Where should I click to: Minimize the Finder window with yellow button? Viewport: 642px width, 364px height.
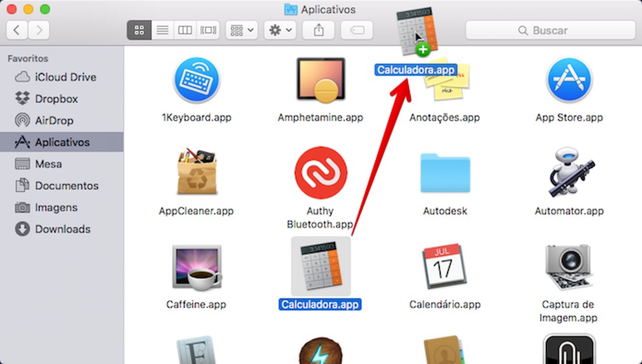click(x=28, y=9)
